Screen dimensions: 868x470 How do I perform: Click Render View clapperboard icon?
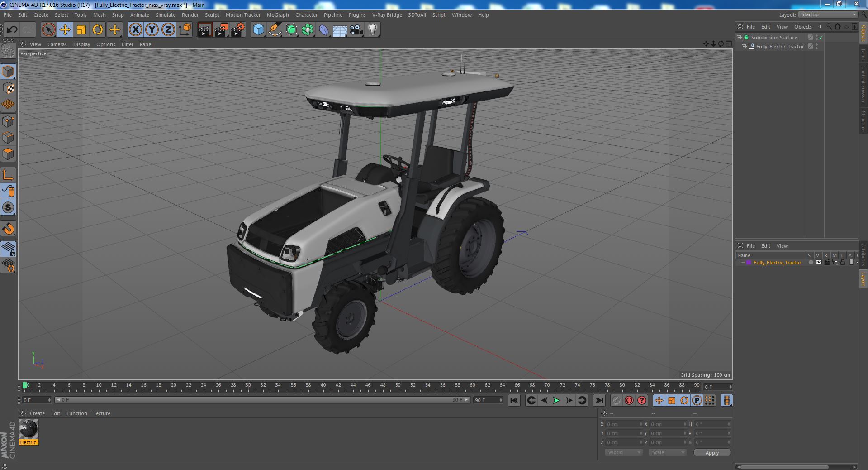coord(204,30)
